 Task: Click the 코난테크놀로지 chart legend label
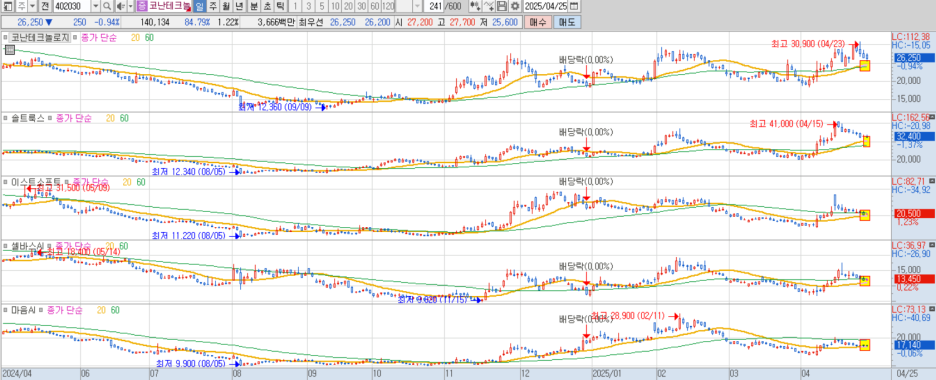point(39,37)
